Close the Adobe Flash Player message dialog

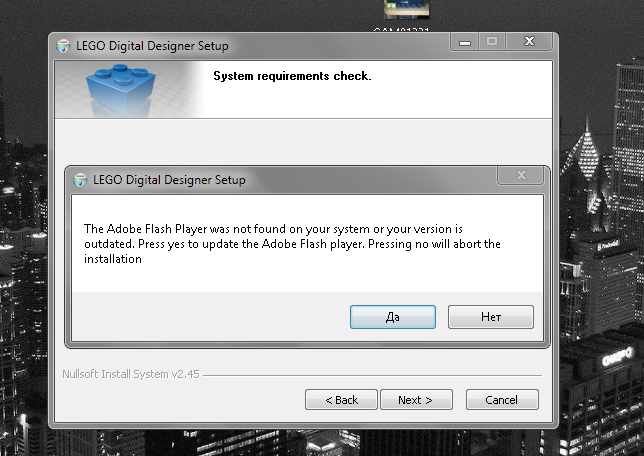tap(521, 175)
